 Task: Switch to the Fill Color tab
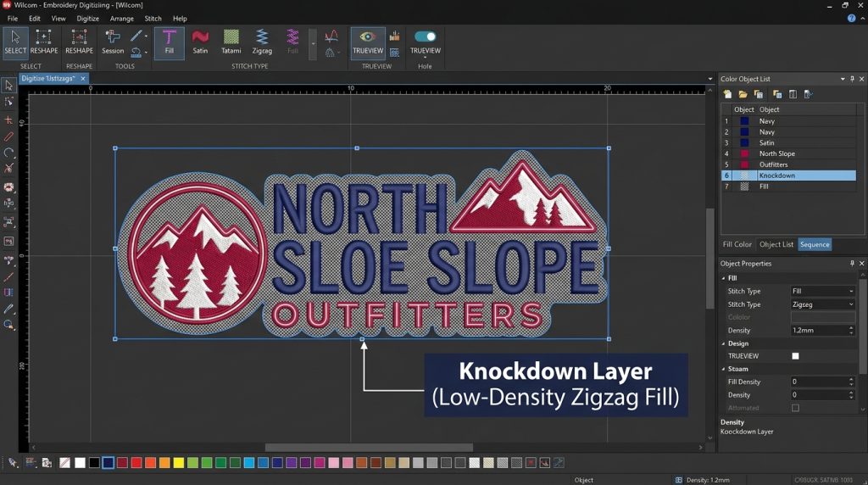(737, 244)
